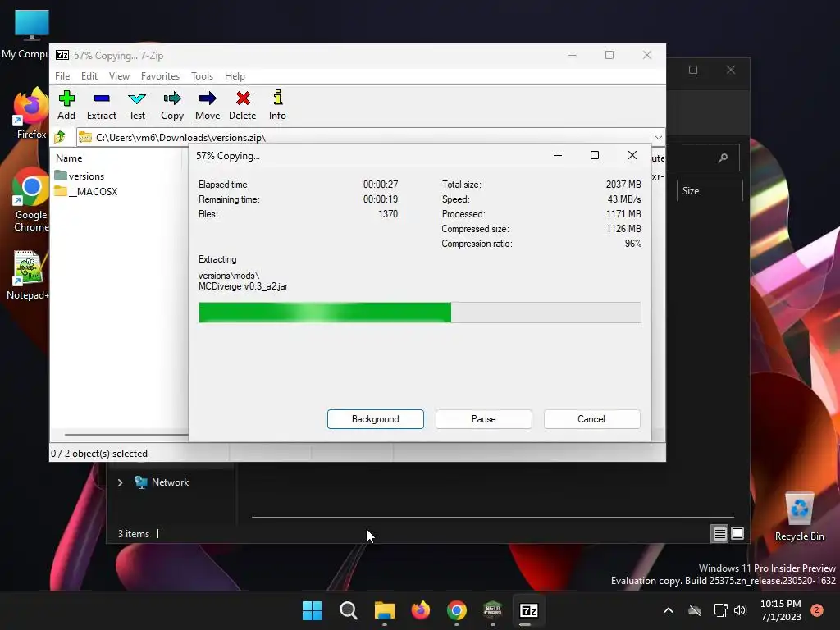Click the red Delete toolbar icon
This screenshot has width=840, height=630.
(243, 105)
